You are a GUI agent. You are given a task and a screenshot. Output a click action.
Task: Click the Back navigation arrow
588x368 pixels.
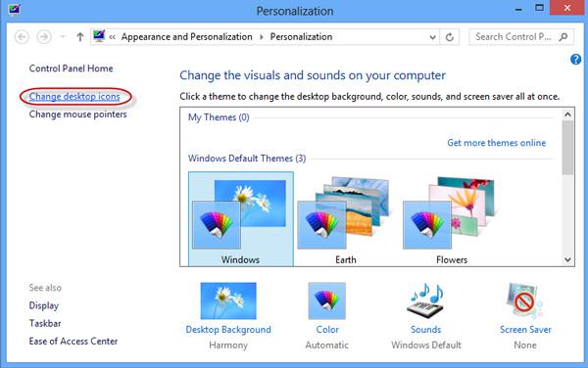[x=22, y=37]
